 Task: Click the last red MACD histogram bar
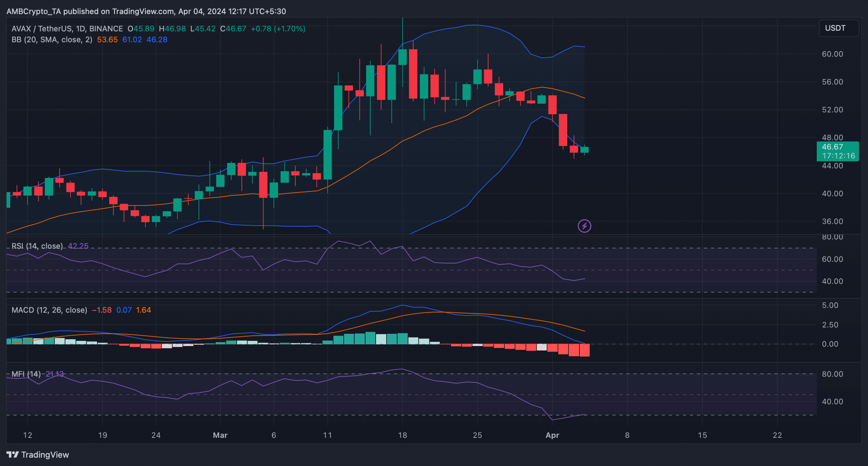coord(585,350)
